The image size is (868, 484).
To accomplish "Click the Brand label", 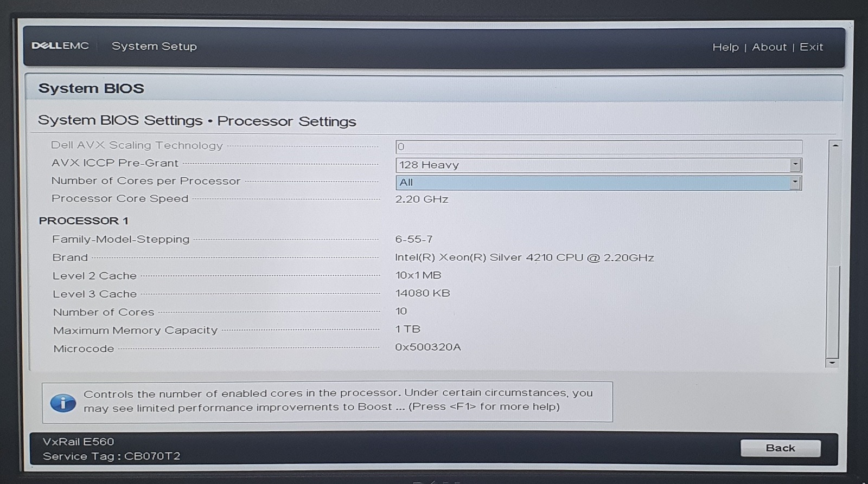I will pyautogui.click(x=70, y=257).
